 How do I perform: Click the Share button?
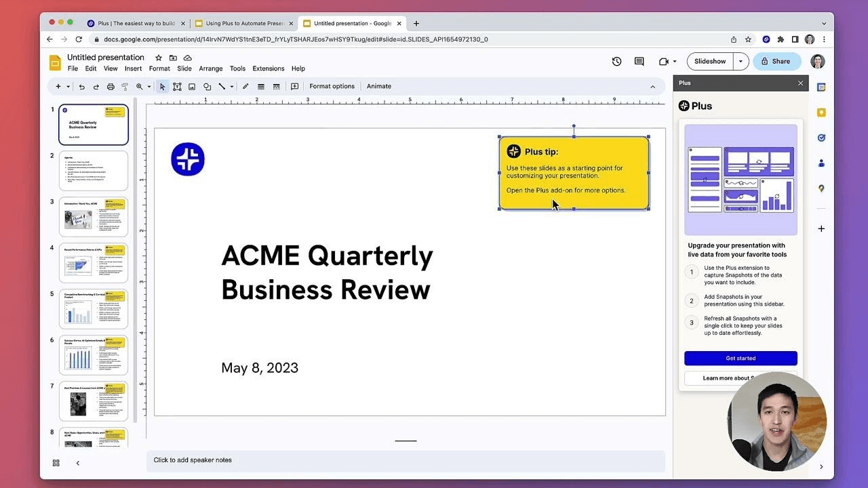[776, 62]
